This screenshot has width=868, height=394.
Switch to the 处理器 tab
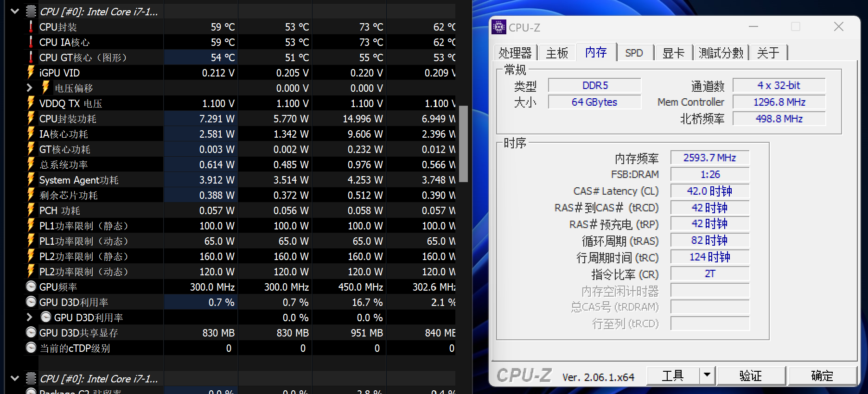(515, 53)
